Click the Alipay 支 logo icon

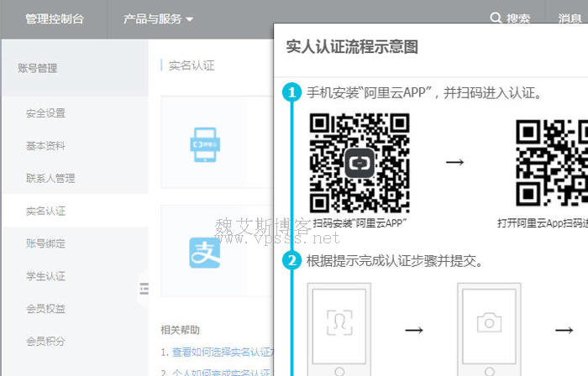tap(204, 252)
